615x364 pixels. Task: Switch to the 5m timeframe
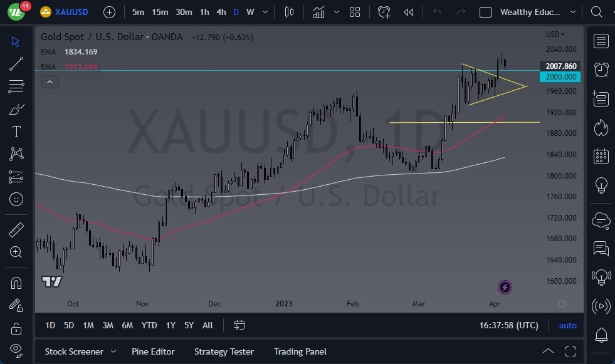pos(138,12)
